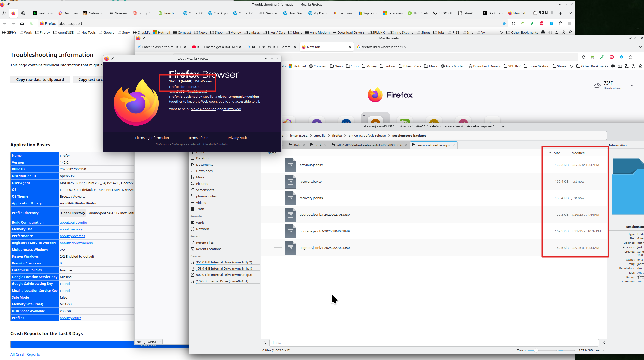Image resolution: width=644 pixels, height=360 pixels.
Task: Open the list all tabs dropdown arrow
Action: [x=570, y=13]
